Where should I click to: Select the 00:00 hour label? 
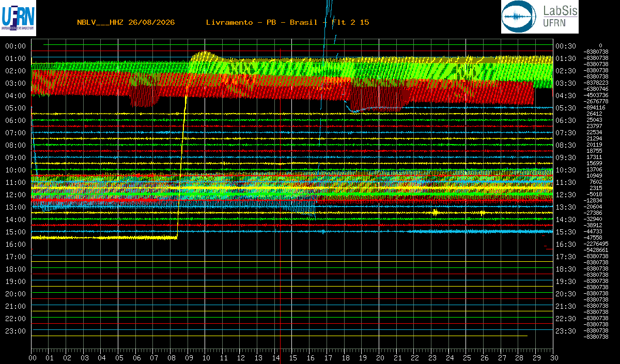[16, 46]
